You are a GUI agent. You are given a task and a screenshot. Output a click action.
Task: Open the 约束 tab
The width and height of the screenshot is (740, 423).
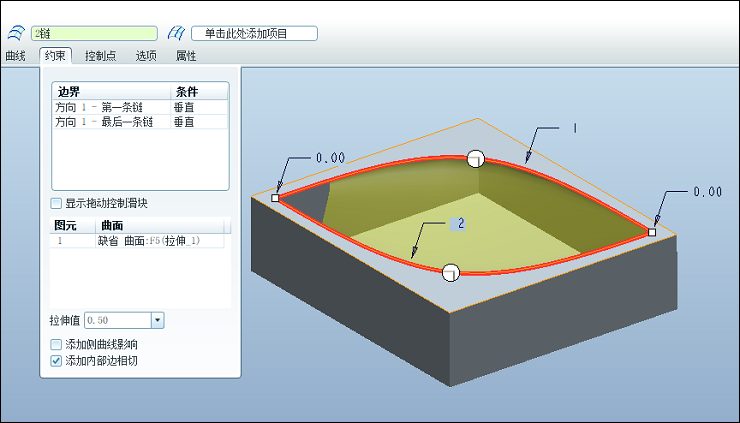[55, 56]
